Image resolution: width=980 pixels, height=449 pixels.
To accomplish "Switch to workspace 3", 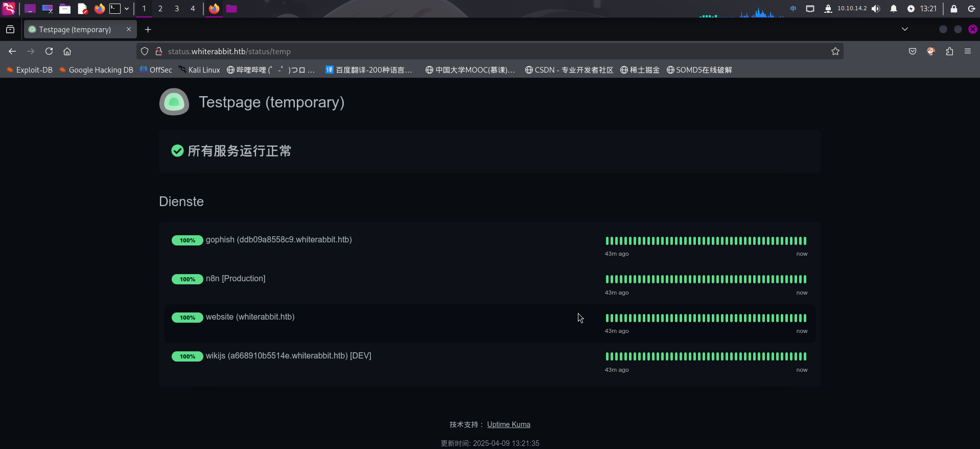I will pyautogui.click(x=177, y=9).
